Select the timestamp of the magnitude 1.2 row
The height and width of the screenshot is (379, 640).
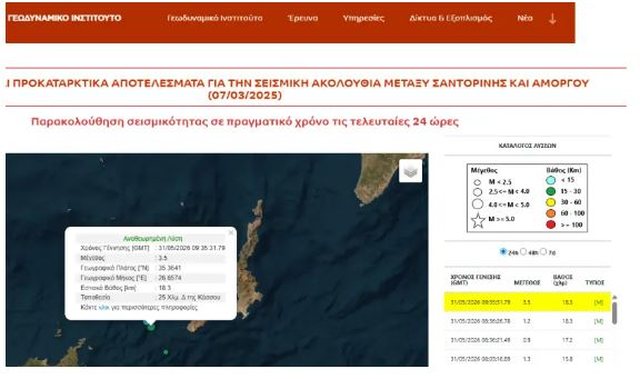tap(480, 321)
